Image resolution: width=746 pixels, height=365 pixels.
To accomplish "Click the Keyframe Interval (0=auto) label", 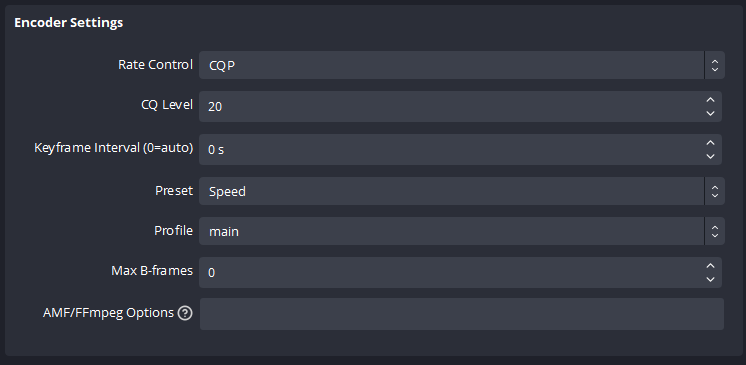I will click(114, 148).
